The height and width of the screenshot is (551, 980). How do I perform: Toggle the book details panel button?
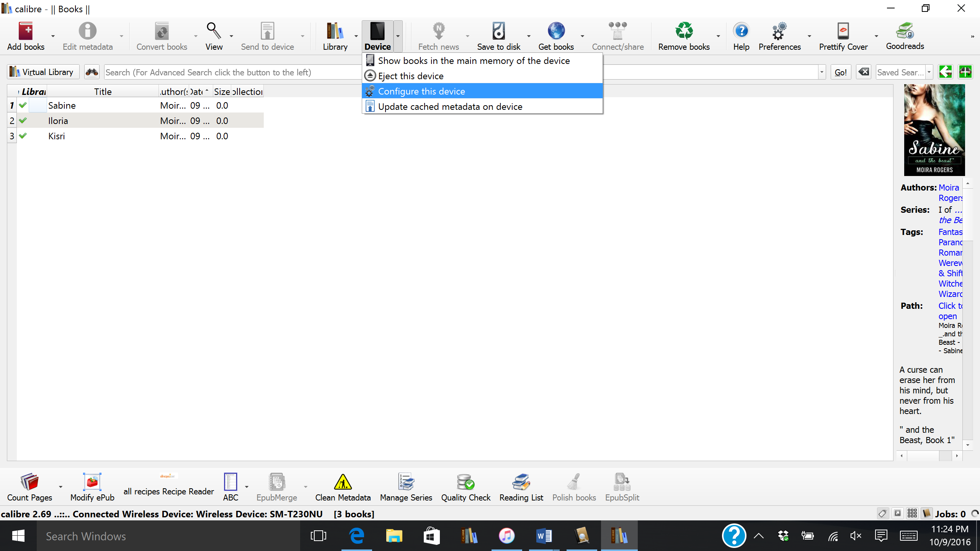coord(926,514)
